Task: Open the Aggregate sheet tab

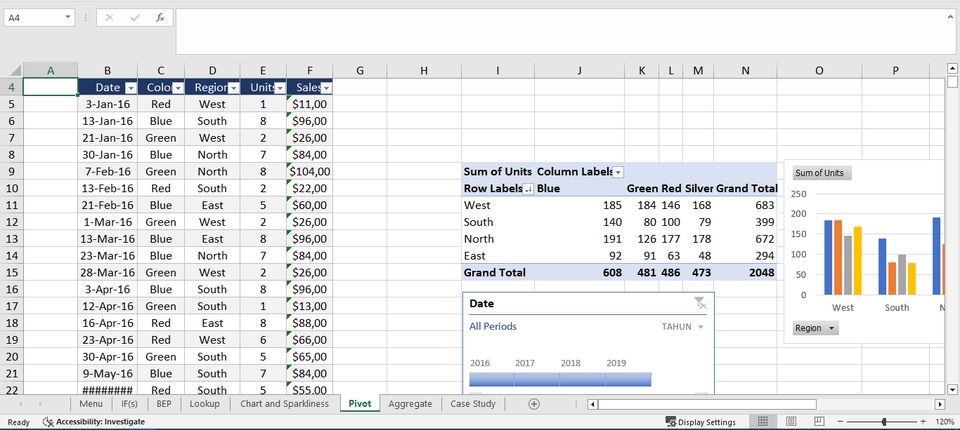Action: [x=410, y=404]
